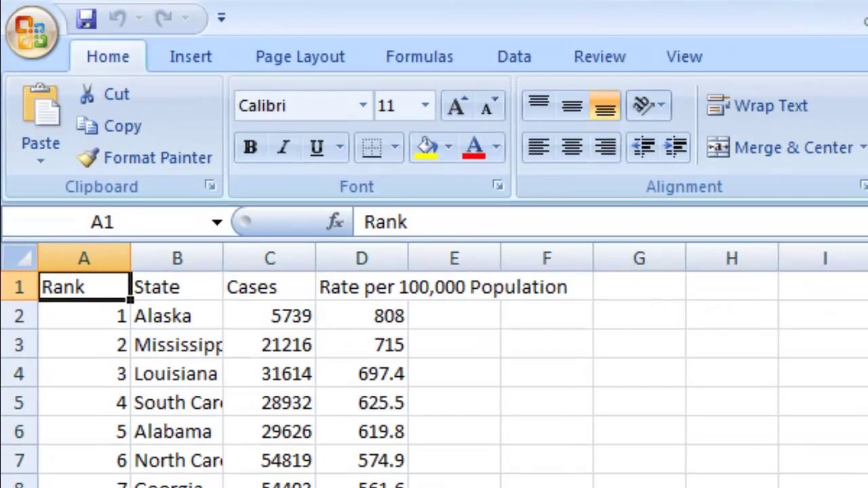Apply red font color

click(x=474, y=147)
